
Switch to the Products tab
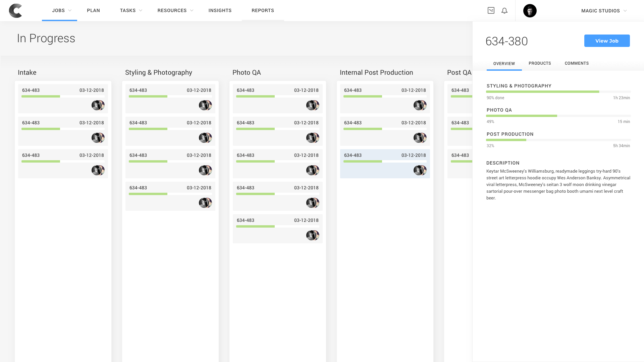pos(540,63)
